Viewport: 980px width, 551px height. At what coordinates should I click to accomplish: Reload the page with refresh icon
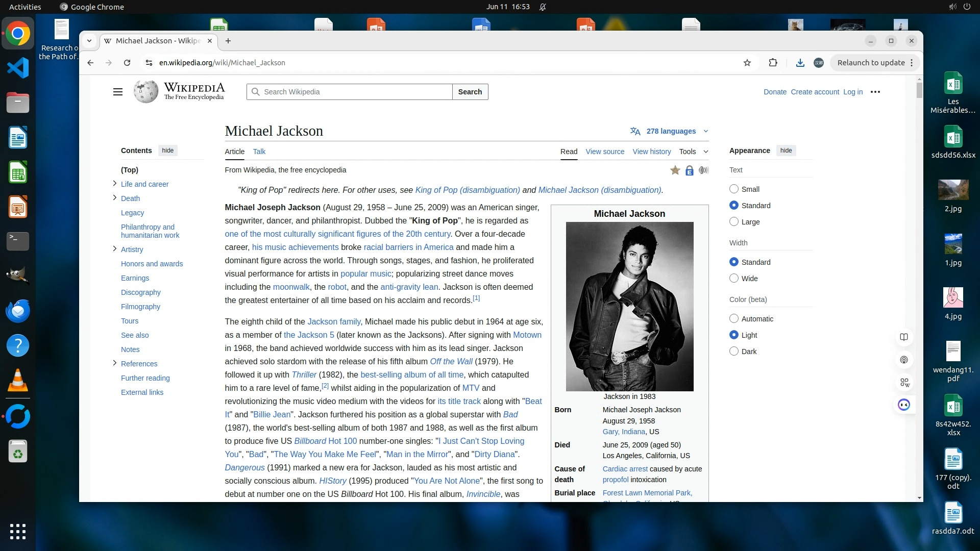[x=127, y=63]
